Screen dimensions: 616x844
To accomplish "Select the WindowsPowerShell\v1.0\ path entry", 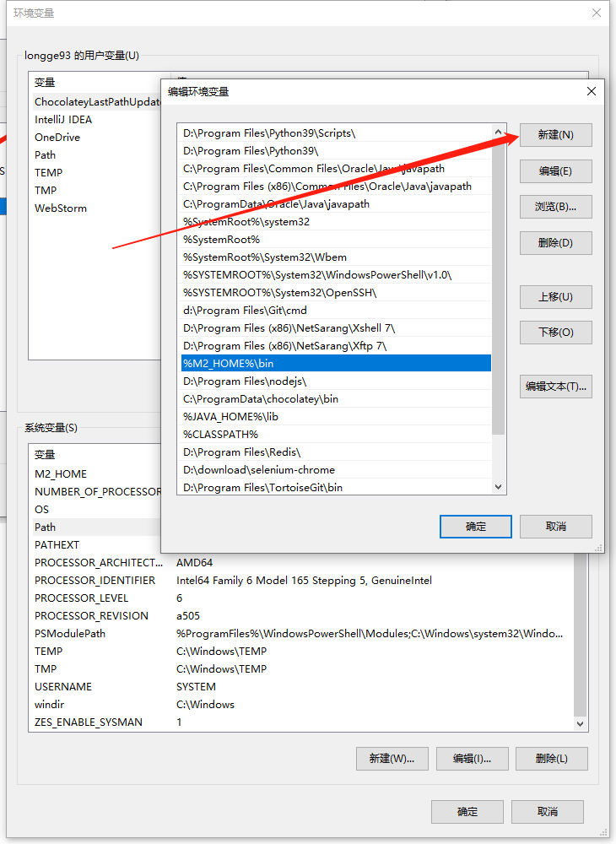I will (x=336, y=275).
